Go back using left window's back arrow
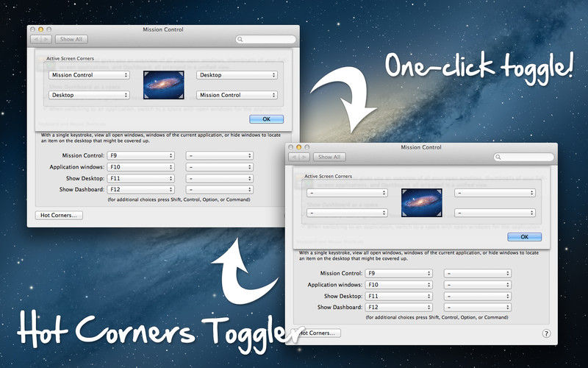This screenshot has height=368, width=588. [36, 39]
